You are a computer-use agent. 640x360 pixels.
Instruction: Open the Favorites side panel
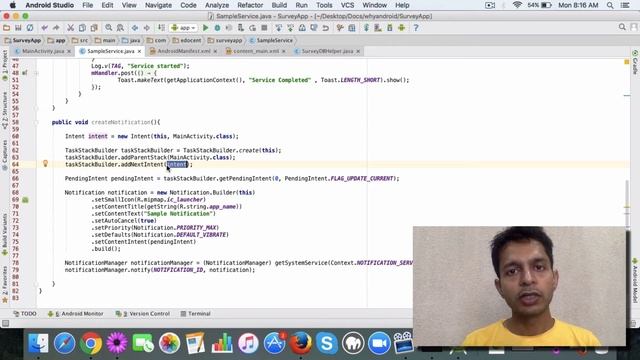(5, 284)
